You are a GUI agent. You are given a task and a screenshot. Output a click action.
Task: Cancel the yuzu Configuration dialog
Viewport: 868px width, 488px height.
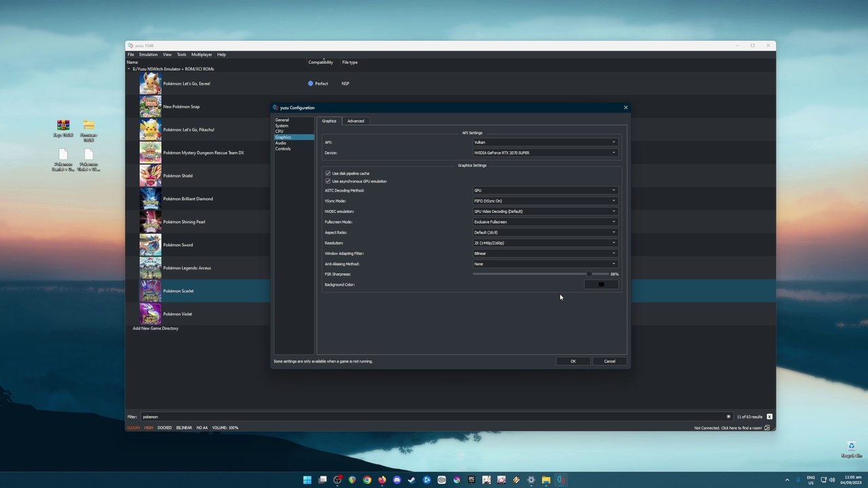tap(610, 361)
